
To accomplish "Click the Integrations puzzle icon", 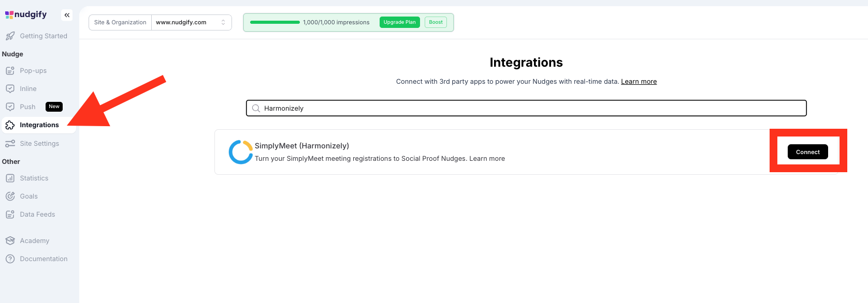I will click(x=10, y=125).
